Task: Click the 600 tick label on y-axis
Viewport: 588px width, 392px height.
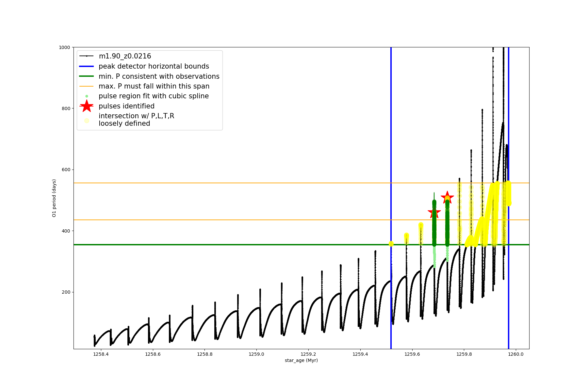Action: click(66, 170)
